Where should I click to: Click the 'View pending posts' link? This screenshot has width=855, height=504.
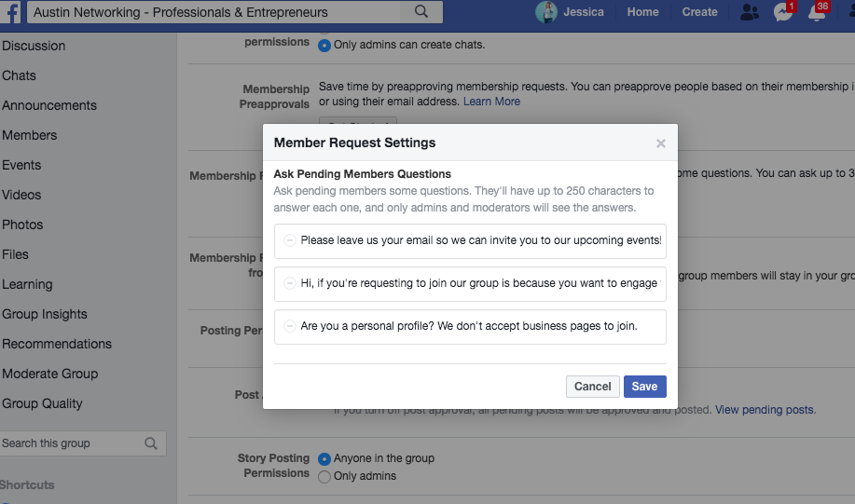(765, 410)
